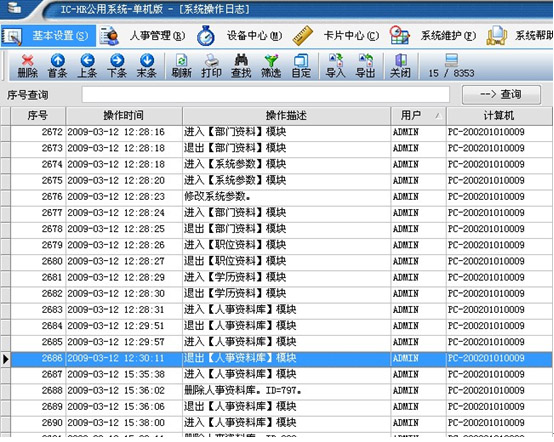Refresh the log with 刷新
The width and height of the screenshot is (554, 442).
181,66
